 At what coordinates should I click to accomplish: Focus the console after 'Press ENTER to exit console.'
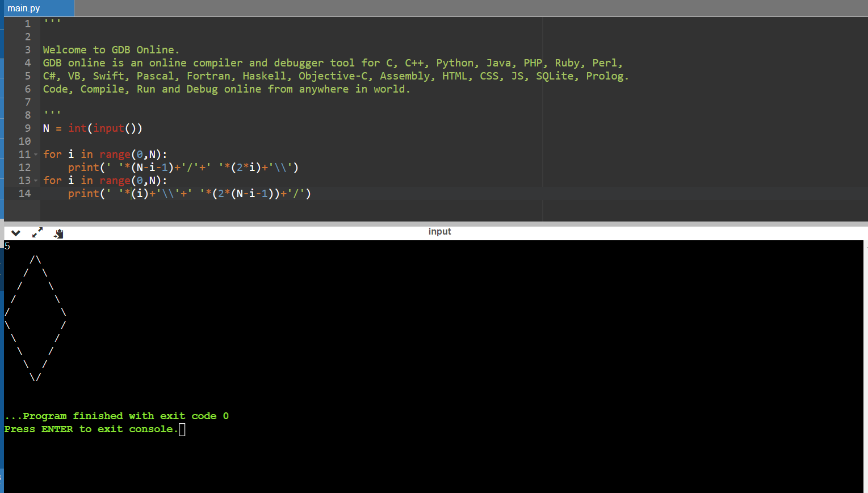tap(182, 429)
